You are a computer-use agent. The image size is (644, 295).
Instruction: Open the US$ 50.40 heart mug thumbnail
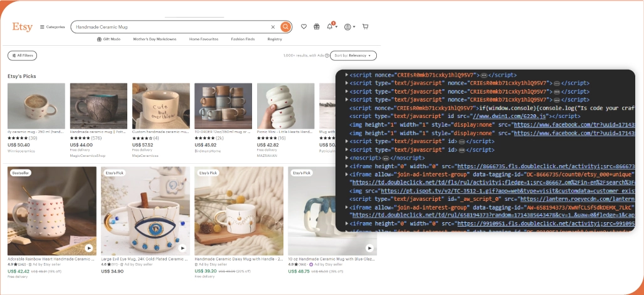(36, 106)
